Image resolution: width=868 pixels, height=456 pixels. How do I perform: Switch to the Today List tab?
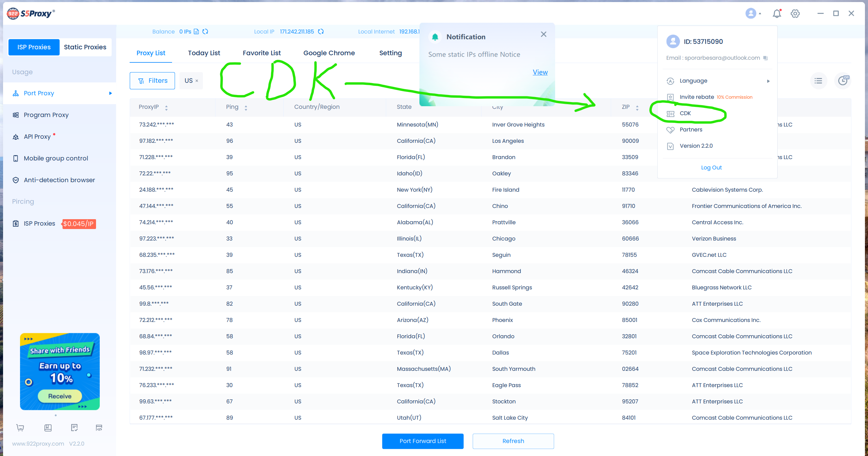204,53
